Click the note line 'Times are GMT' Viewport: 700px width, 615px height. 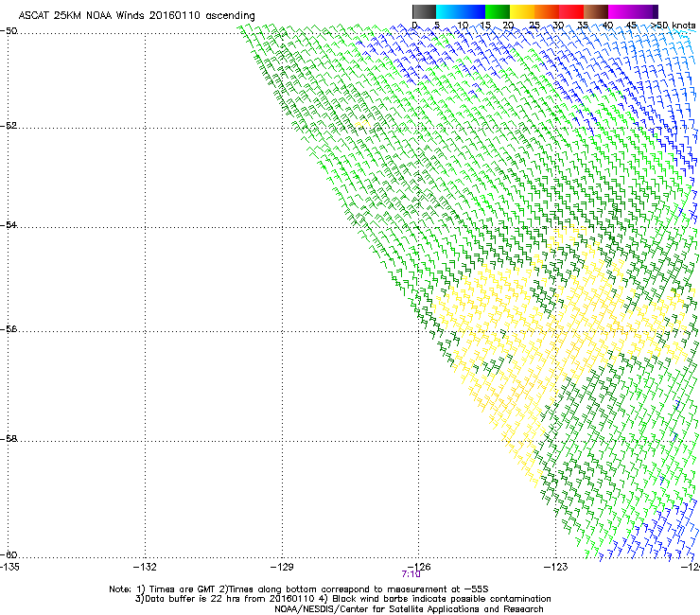182,589
